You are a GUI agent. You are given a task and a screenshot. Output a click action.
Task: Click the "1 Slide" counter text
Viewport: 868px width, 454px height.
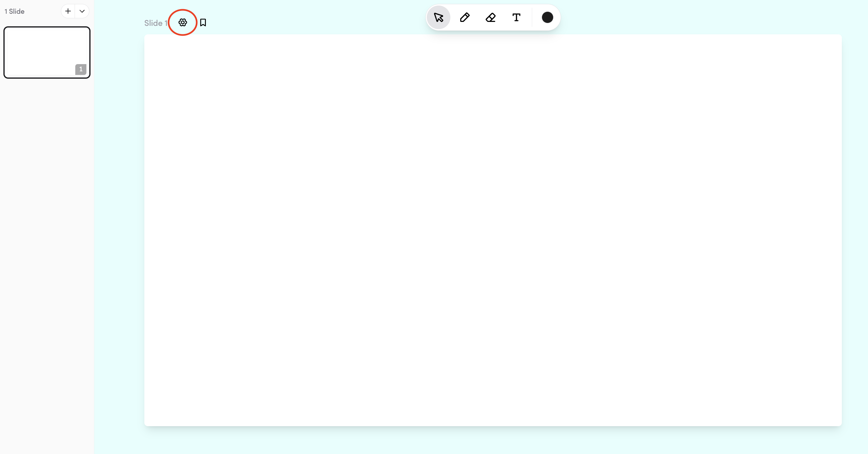14,11
